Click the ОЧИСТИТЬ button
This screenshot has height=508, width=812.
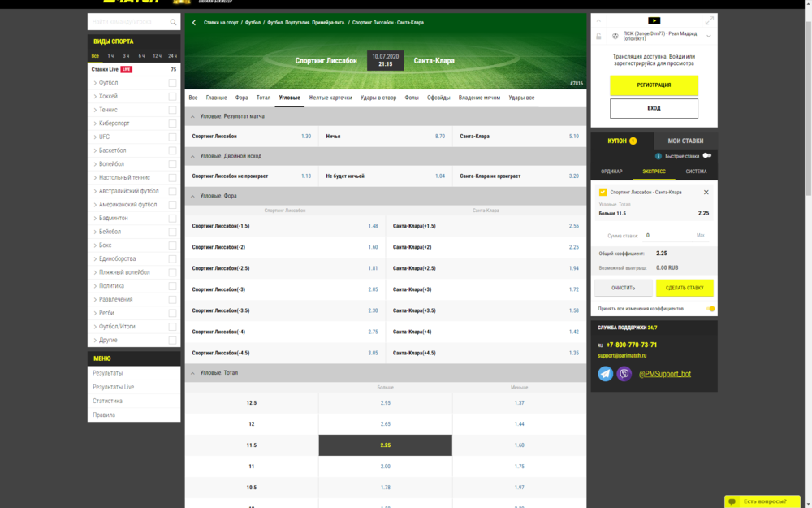tap(623, 288)
